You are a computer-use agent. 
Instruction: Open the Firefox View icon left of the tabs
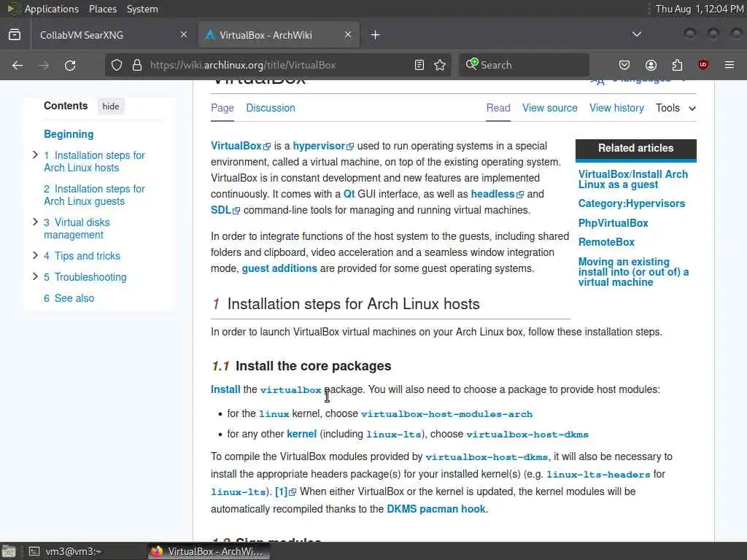point(15,35)
